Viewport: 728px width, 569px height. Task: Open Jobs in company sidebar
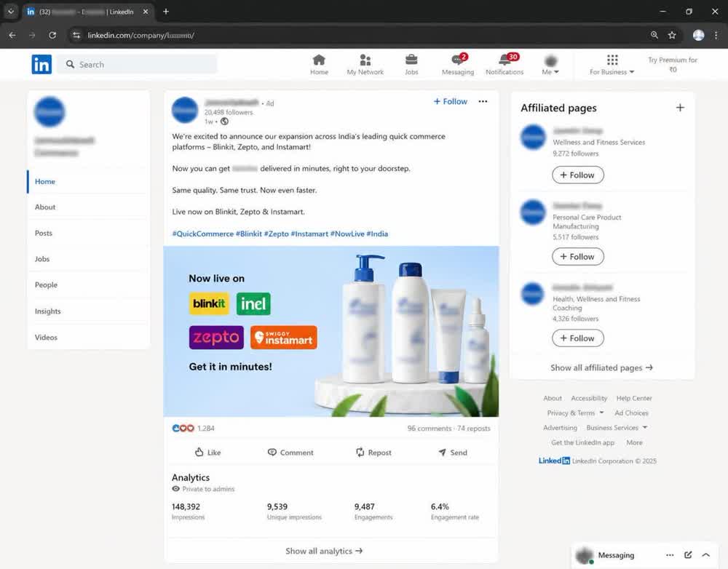(x=41, y=259)
